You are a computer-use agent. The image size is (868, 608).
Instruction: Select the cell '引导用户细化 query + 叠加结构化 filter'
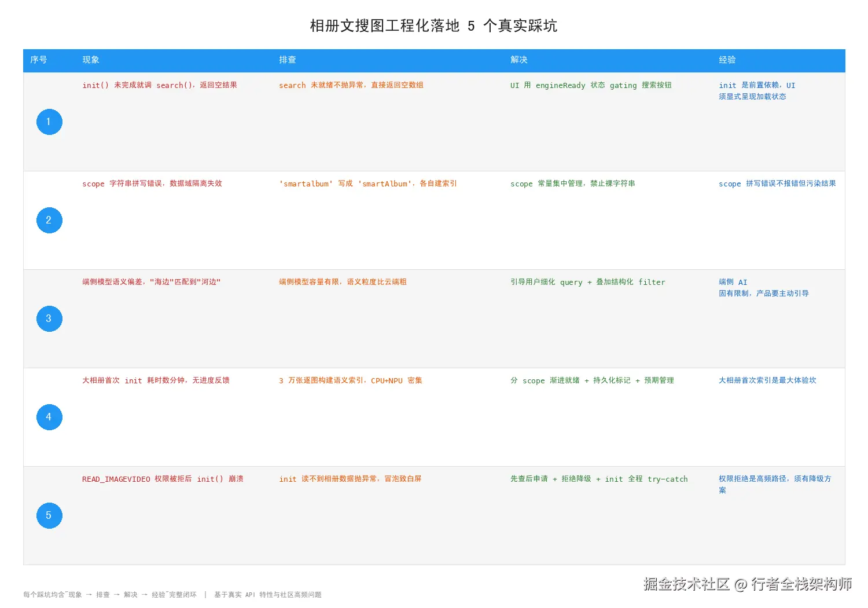click(588, 282)
